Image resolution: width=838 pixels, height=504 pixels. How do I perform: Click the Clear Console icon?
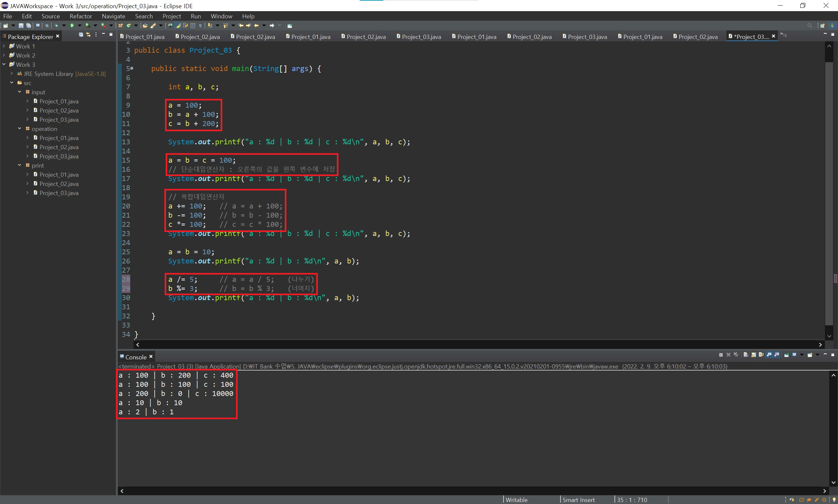[x=746, y=355]
